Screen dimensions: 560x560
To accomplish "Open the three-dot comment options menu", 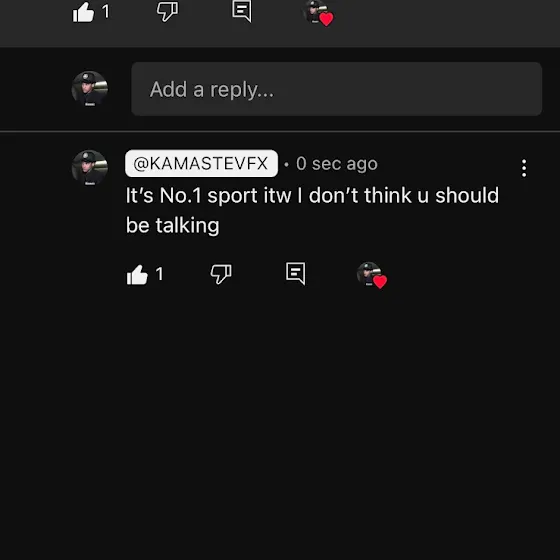I will (524, 168).
